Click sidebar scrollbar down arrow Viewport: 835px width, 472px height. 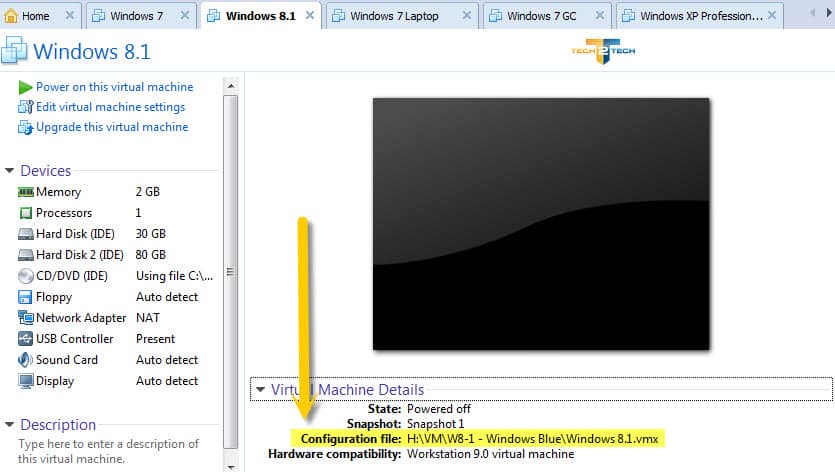231,466
